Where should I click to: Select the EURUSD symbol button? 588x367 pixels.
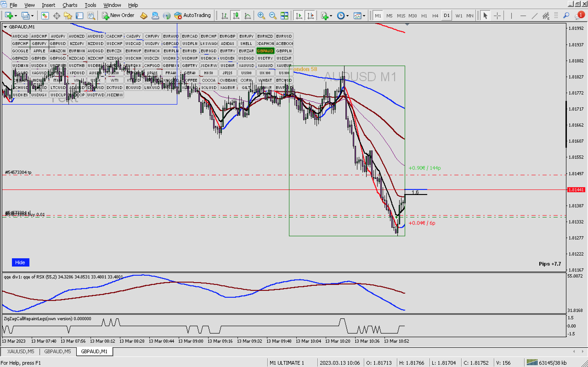coord(284,36)
